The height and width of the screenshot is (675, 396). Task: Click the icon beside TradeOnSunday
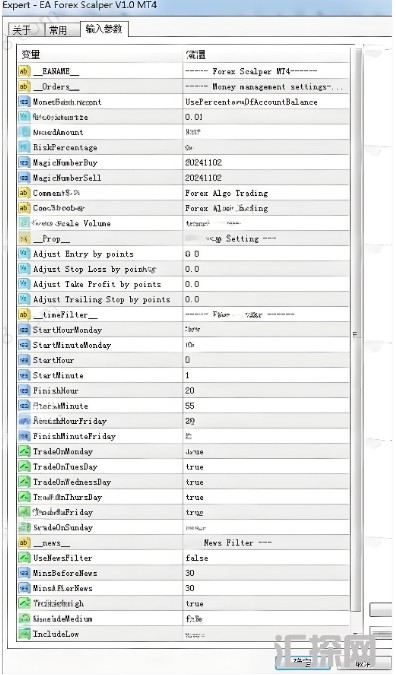[24, 527]
